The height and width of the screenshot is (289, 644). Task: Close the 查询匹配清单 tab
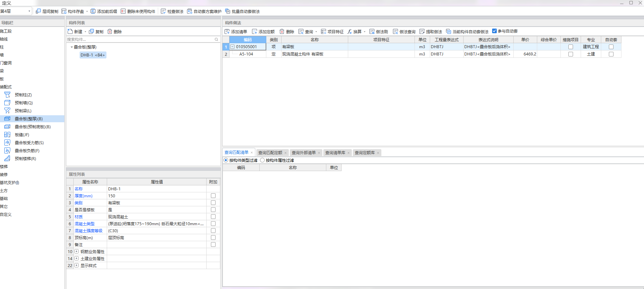[x=252, y=153]
